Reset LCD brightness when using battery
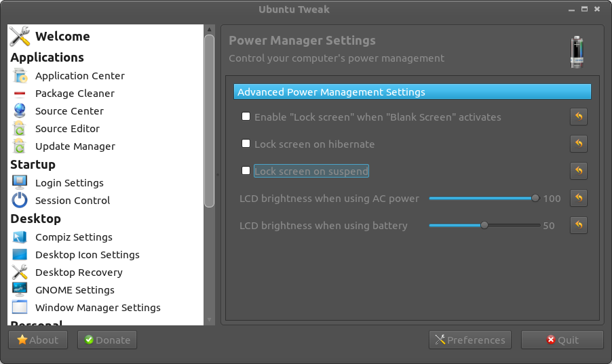Viewport: 612px width, 364px height. point(579,225)
